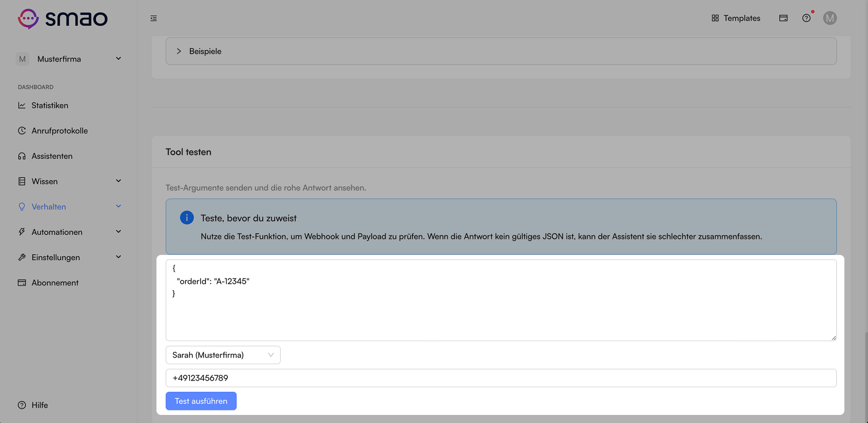This screenshot has height=423, width=868.
Task: Click the Wissen book icon
Action: pyautogui.click(x=22, y=181)
